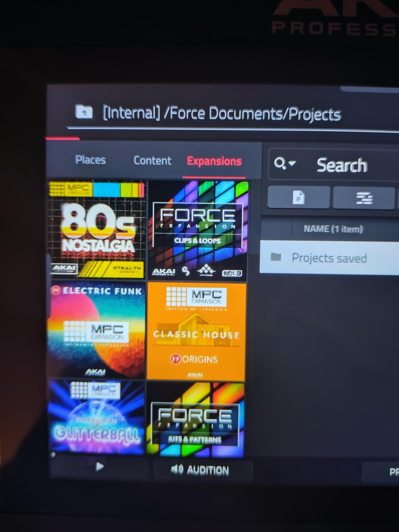Play the selected file preview
Image resolution: width=399 pixels, height=532 pixels.
[x=99, y=466]
